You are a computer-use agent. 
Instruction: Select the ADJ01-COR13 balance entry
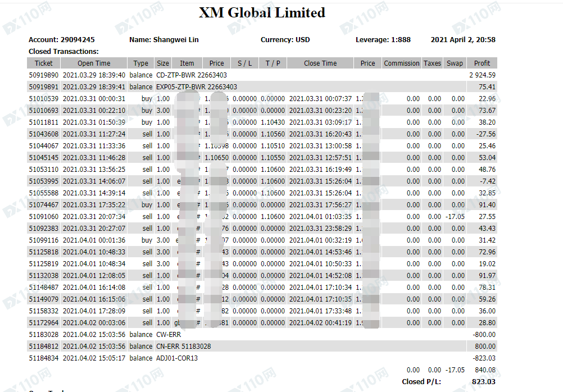[x=176, y=358]
